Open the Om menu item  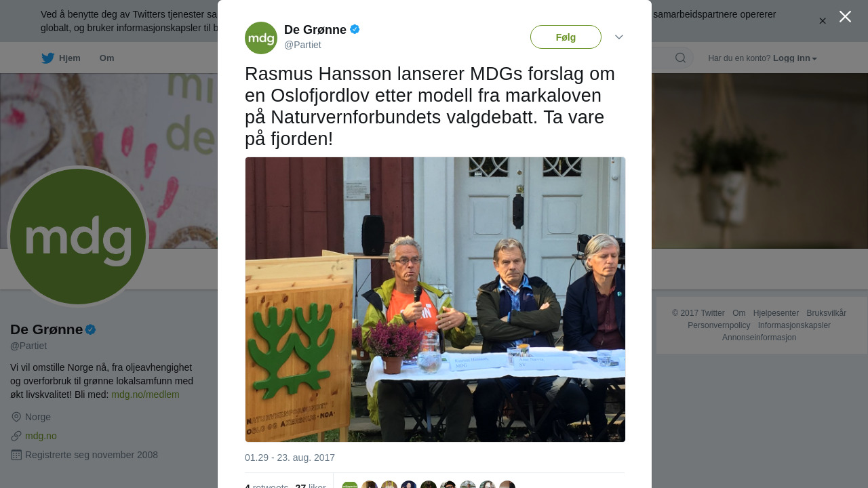(x=107, y=58)
